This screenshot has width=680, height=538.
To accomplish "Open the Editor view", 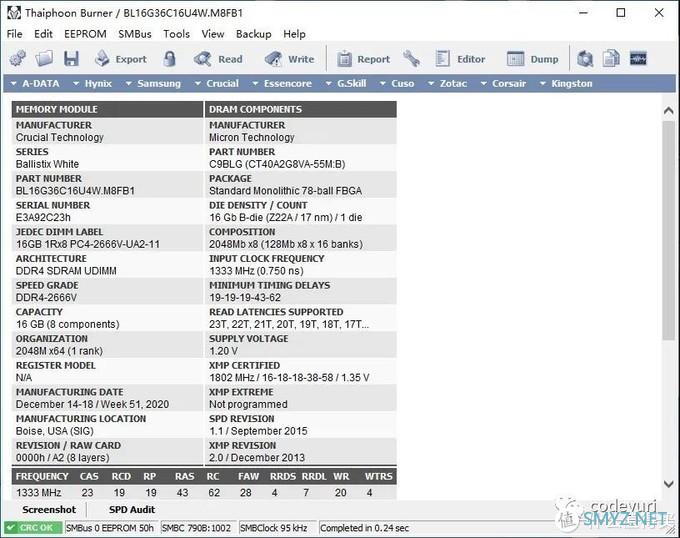I will pos(460,59).
